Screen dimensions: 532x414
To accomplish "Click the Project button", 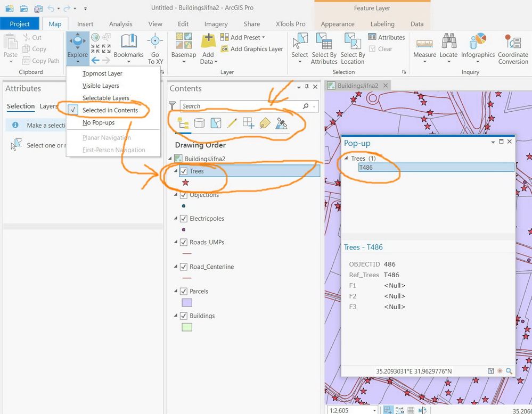I will (x=19, y=24).
